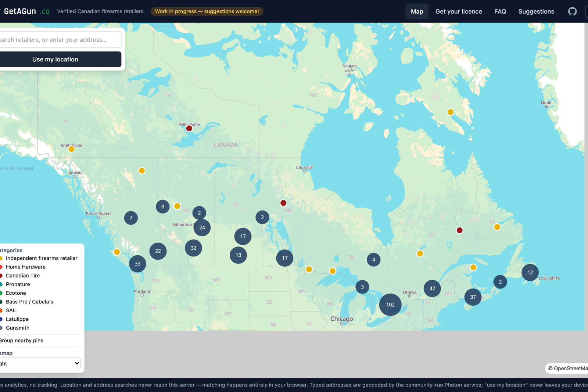Open Get your licence page
This screenshot has width=588, height=392.
click(459, 11)
